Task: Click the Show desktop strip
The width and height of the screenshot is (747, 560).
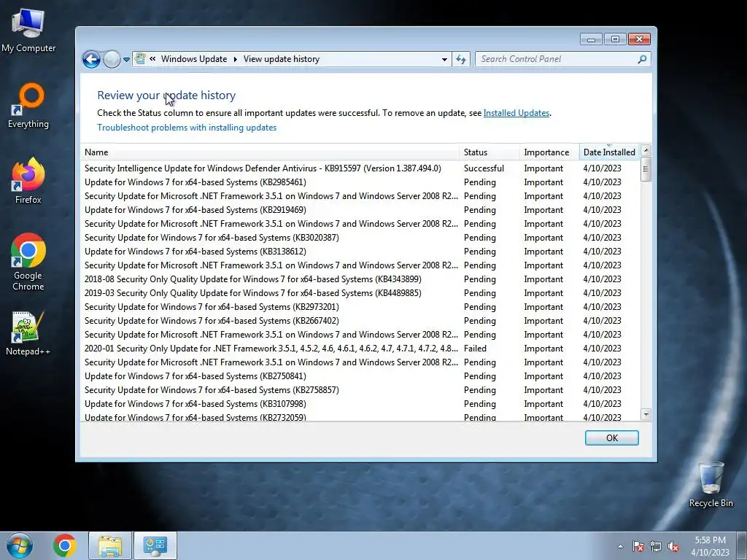Action: pos(742,545)
